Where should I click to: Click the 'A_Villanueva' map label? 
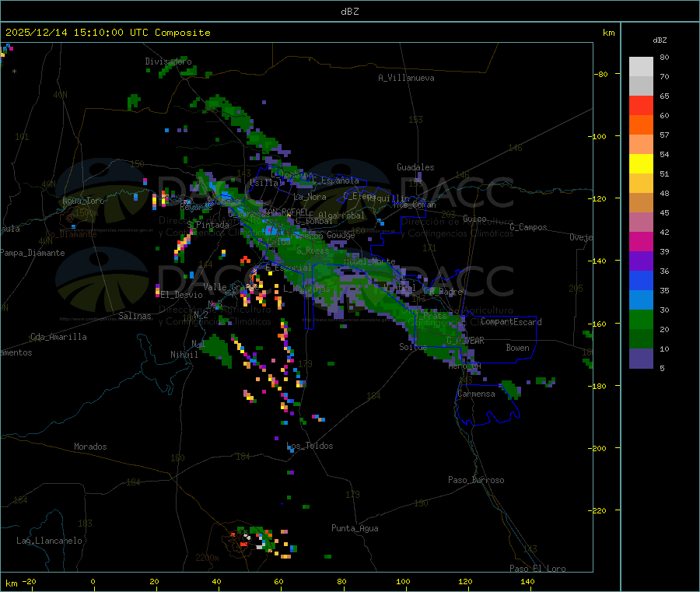(406, 78)
